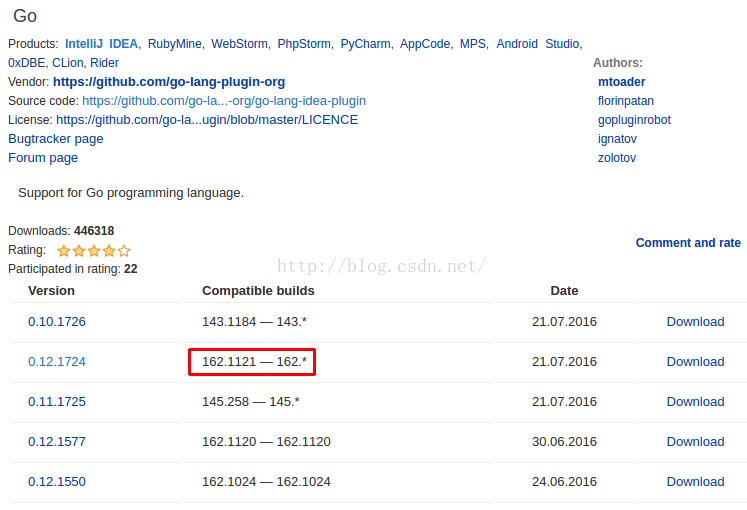Open version 0.11.1725 details
Screen dimensions: 747x510
(57, 402)
